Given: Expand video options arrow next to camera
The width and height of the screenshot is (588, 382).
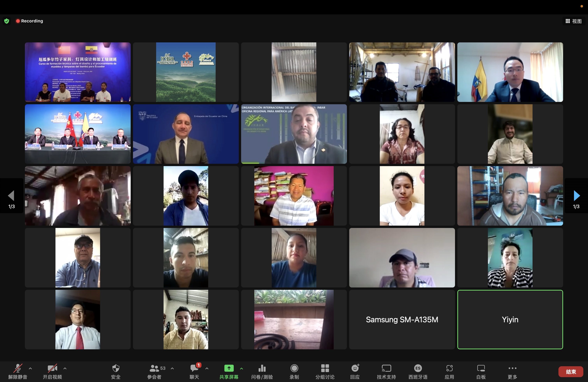Looking at the screenshot, I should (65, 368).
